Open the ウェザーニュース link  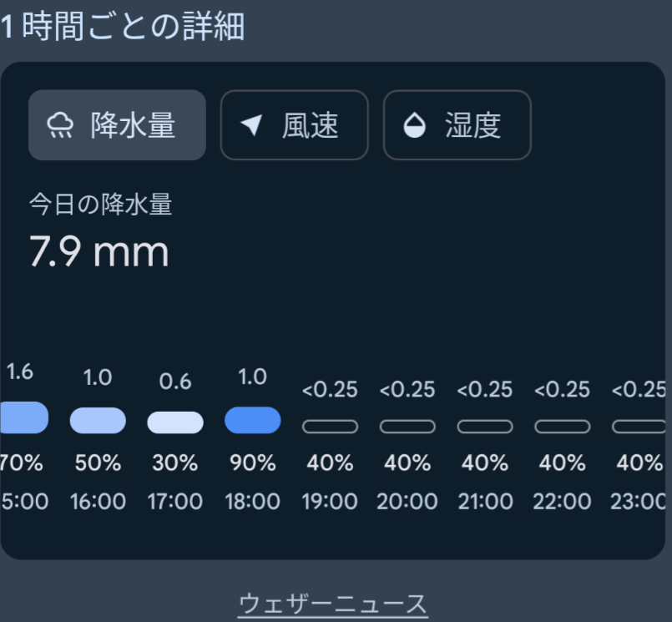pyautogui.click(x=332, y=604)
